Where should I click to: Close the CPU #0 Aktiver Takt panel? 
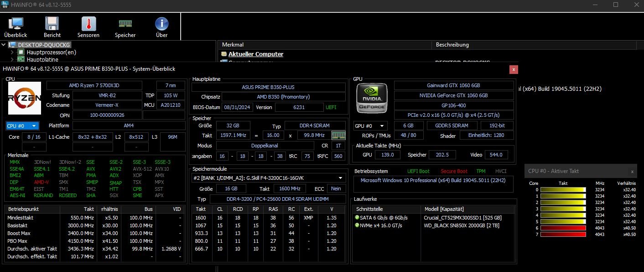pyautogui.click(x=632, y=172)
